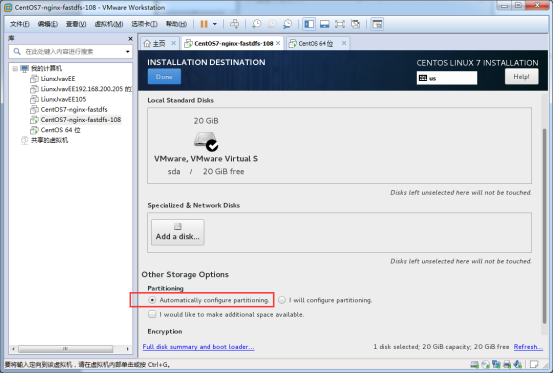Click the us keyboard layout field
This screenshot has height=373, width=553.
pos(447,78)
